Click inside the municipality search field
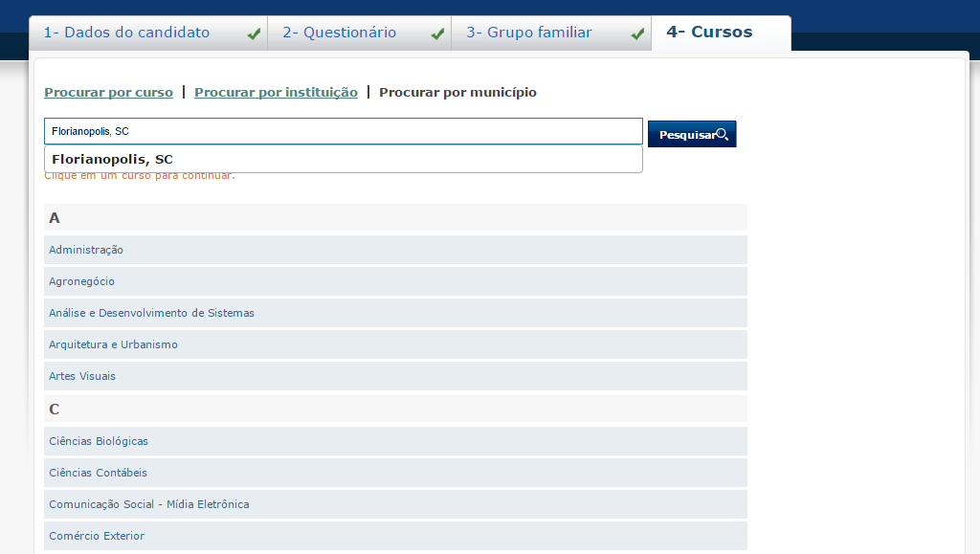 tap(343, 131)
